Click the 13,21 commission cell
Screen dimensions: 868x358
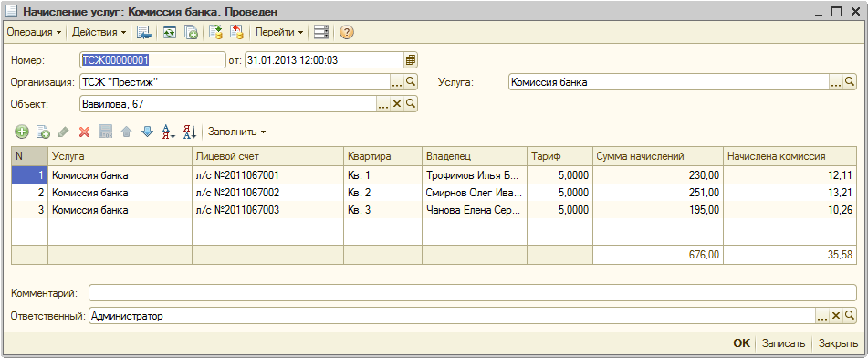[x=790, y=193]
